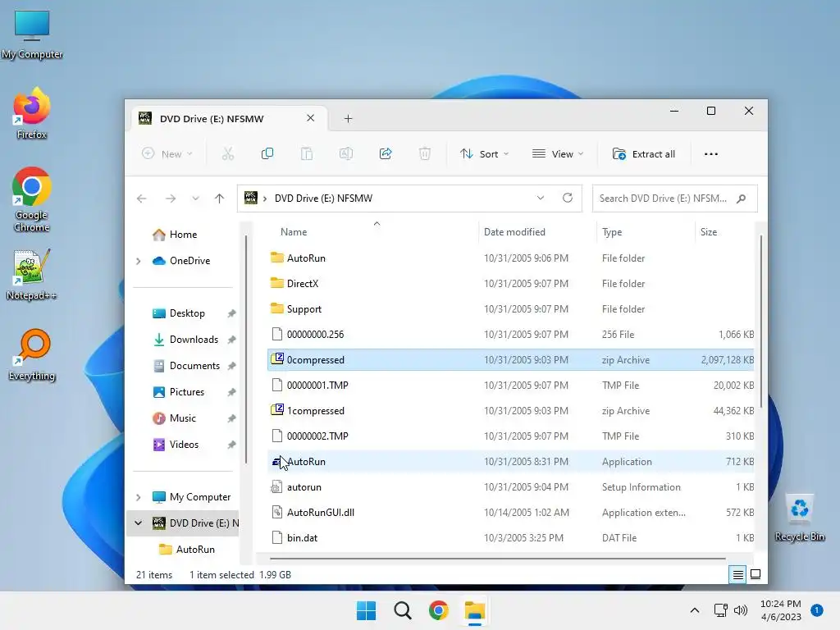Open taskbar Search icon
Screen dimensions: 840x630
click(402, 610)
